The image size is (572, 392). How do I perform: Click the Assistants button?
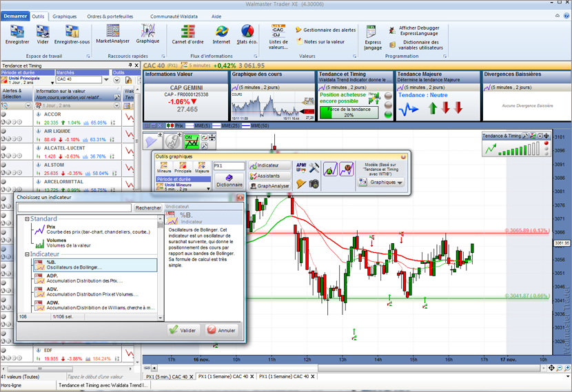coord(269,176)
